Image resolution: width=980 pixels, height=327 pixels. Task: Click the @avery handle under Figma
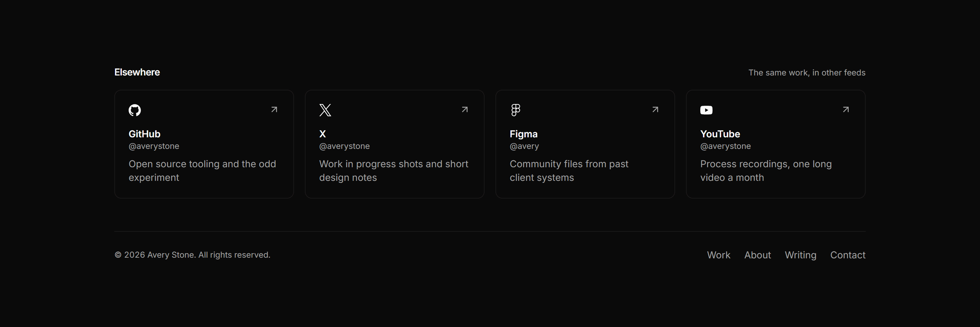coord(524,146)
